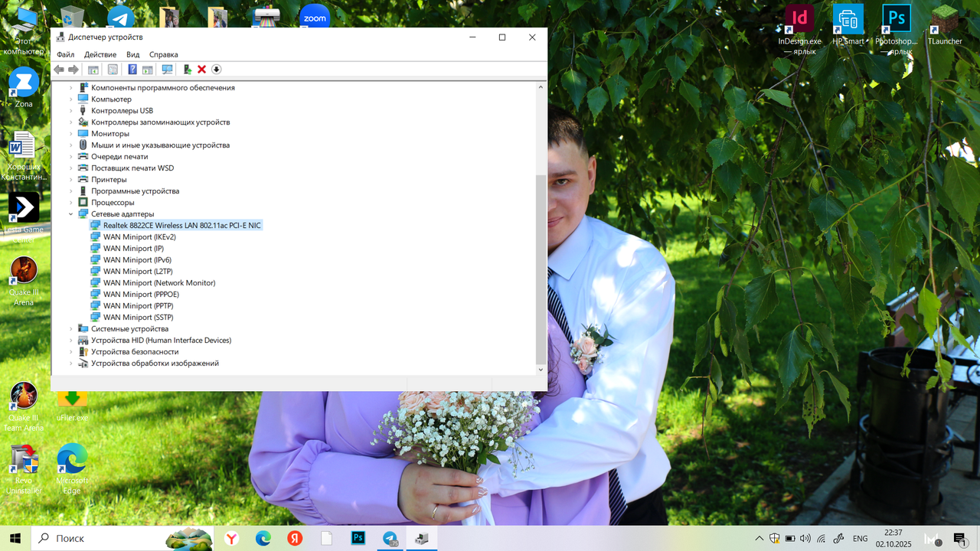Open the Вид menu
This screenshot has width=980, height=551.
tap(133, 55)
